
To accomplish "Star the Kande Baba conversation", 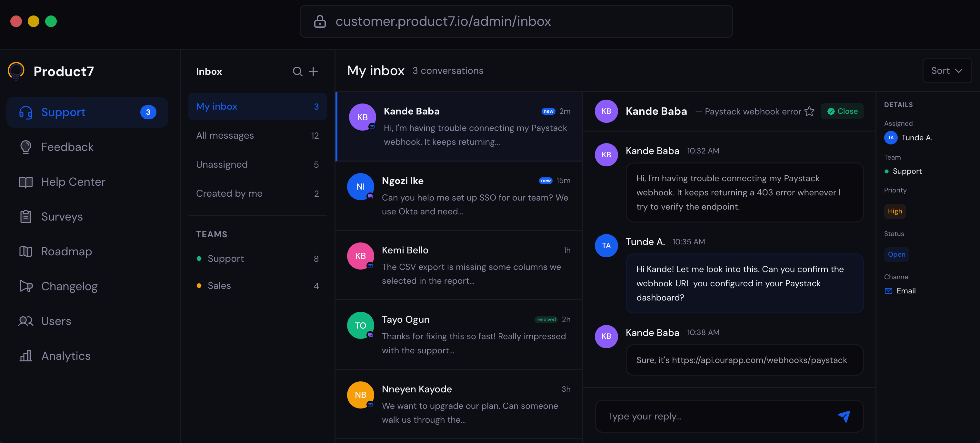I will (810, 112).
